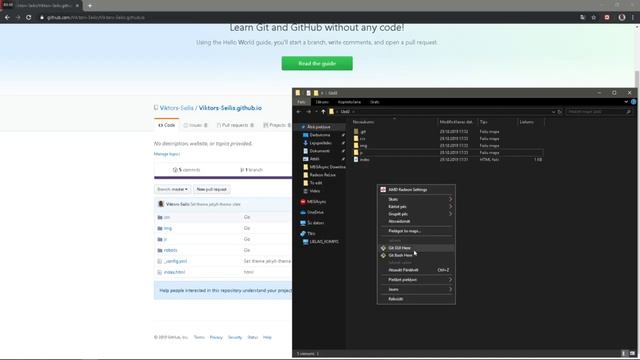
Task: Expand the Skats submenu arrow
Action: click(x=451, y=199)
